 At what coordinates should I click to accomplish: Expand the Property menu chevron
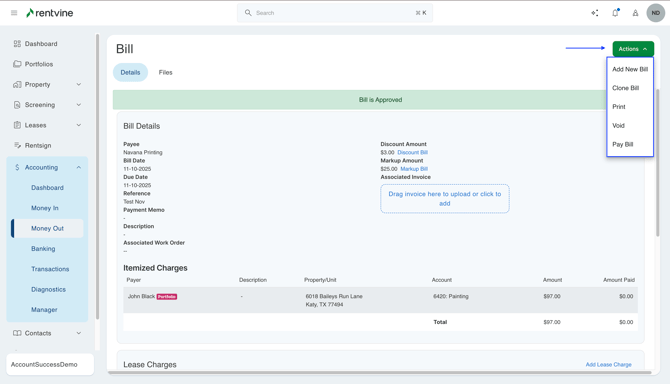click(79, 85)
